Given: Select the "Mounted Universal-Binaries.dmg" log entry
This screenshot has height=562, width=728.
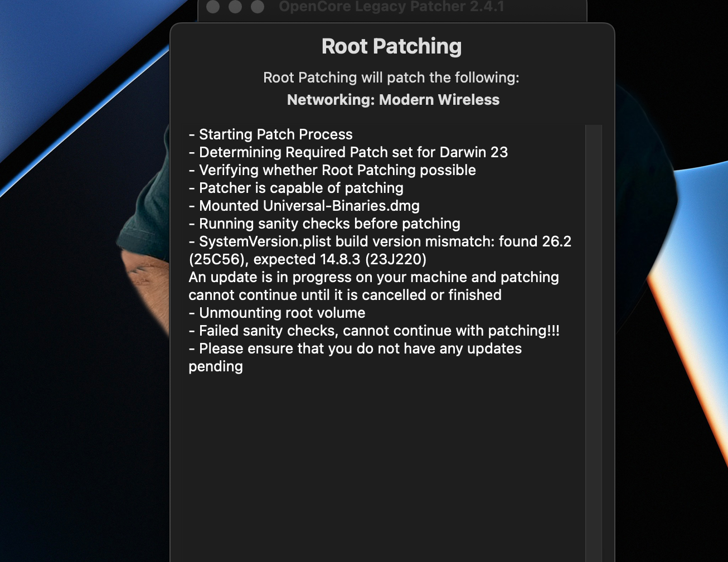Looking at the screenshot, I should click(304, 206).
